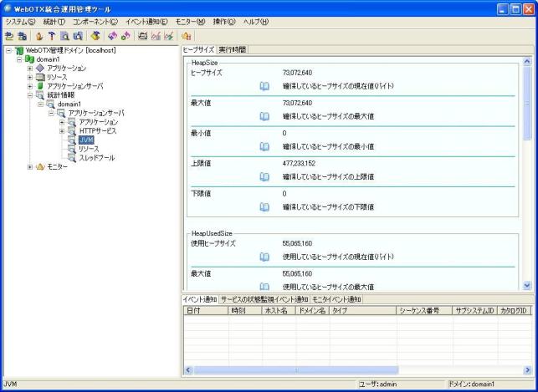Open the 統計(T) menu
Viewport: 538px width, 392px height.
click(x=54, y=21)
